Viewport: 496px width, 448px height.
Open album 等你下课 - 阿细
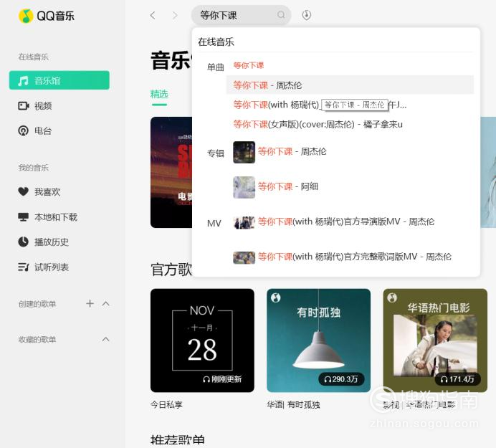tap(288, 186)
